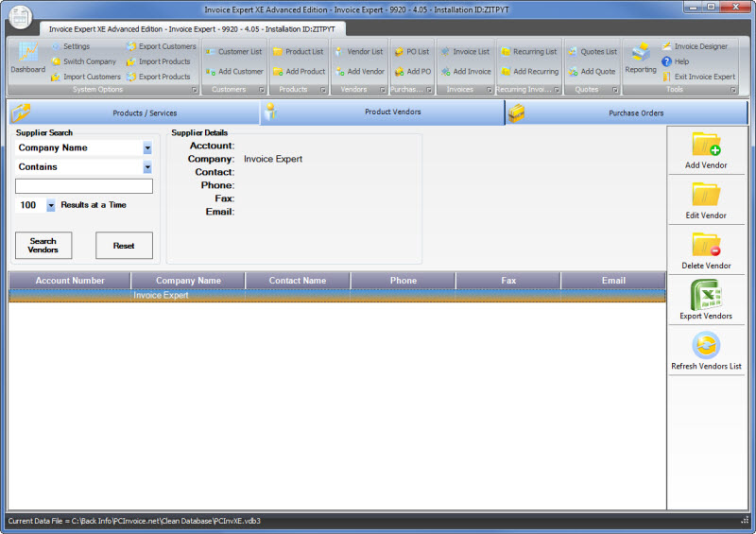Switch to Products / Services tab
Image resolution: width=756 pixels, height=534 pixels.
coord(134,112)
